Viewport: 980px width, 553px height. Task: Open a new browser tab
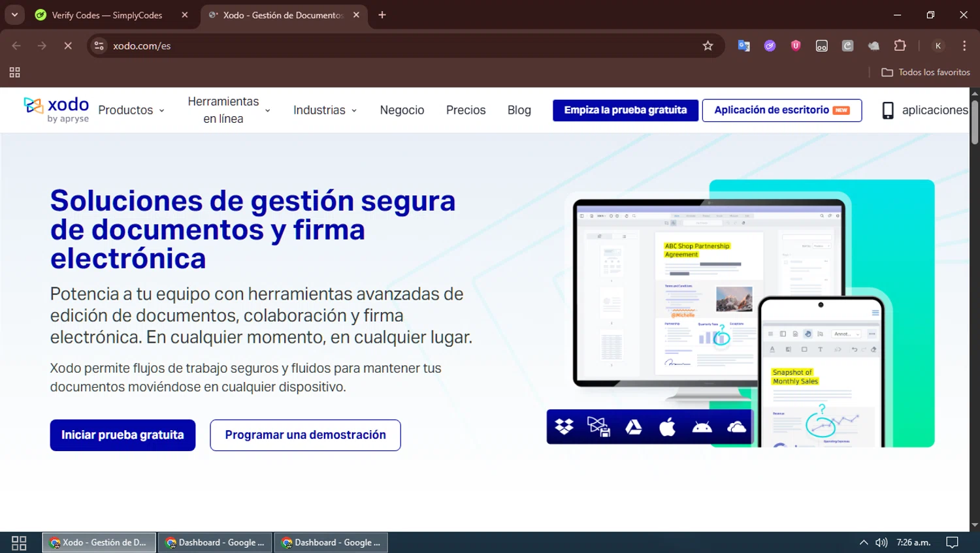(382, 15)
